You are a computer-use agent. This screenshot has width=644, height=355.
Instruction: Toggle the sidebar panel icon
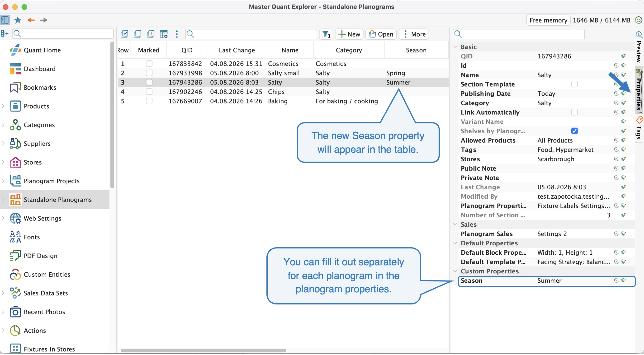5,20
